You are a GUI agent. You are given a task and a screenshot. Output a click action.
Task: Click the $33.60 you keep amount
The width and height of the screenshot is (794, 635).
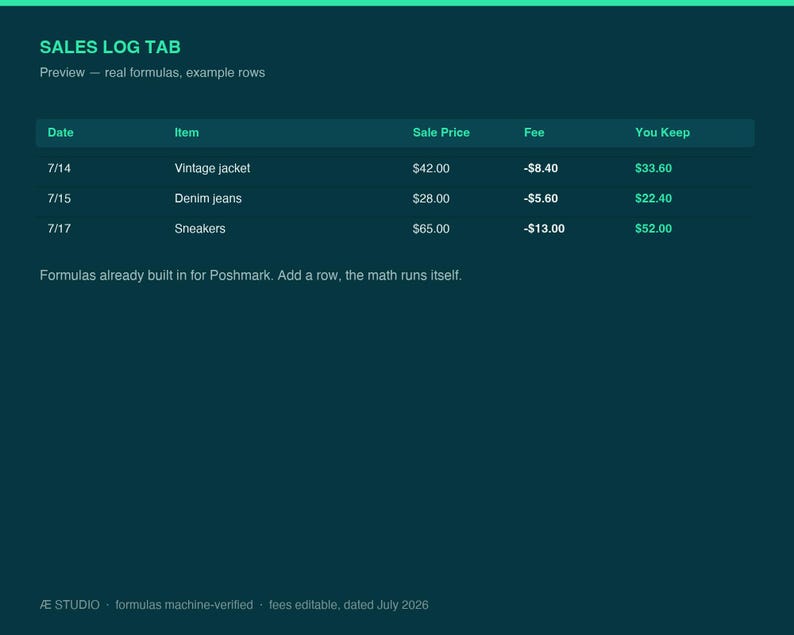point(654,168)
